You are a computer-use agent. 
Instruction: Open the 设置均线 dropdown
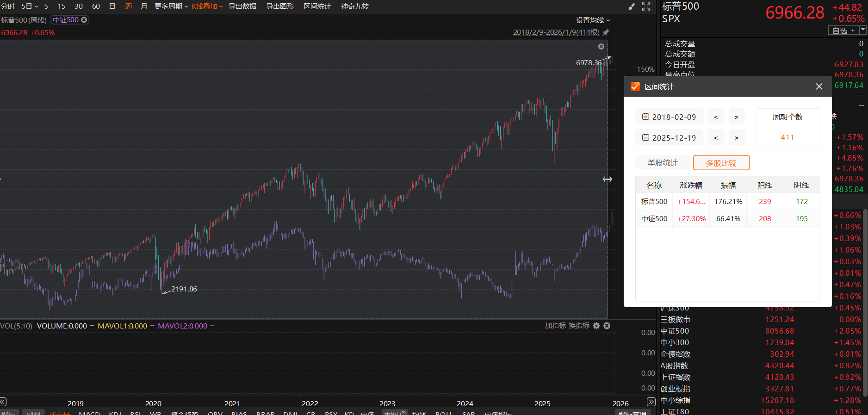593,20
